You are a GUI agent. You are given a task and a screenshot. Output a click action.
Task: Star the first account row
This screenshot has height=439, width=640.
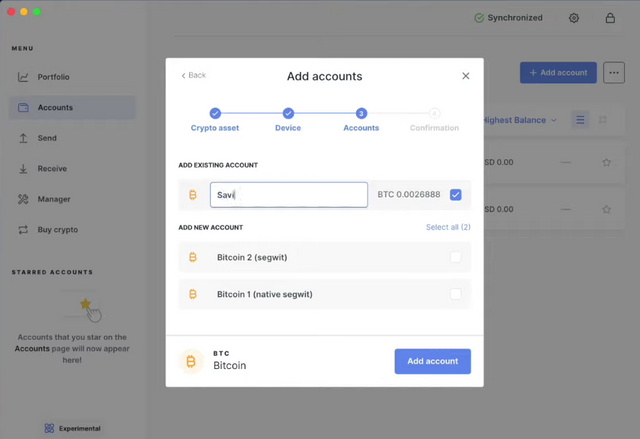tap(607, 162)
